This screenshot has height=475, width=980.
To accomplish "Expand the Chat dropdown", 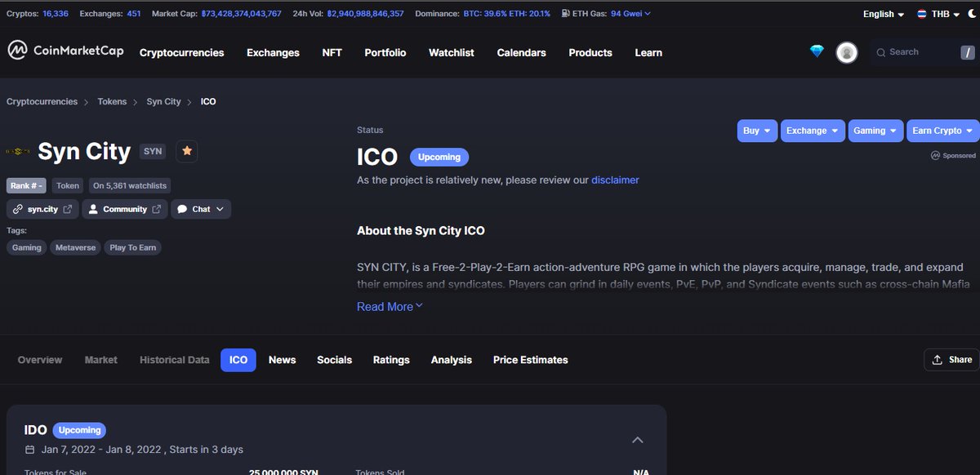I will 201,209.
